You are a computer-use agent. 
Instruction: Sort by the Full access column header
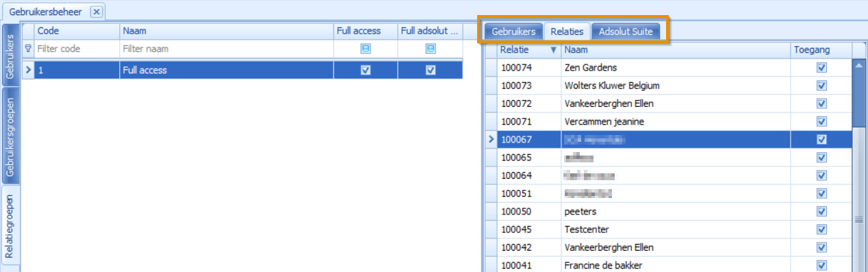[x=366, y=31]
